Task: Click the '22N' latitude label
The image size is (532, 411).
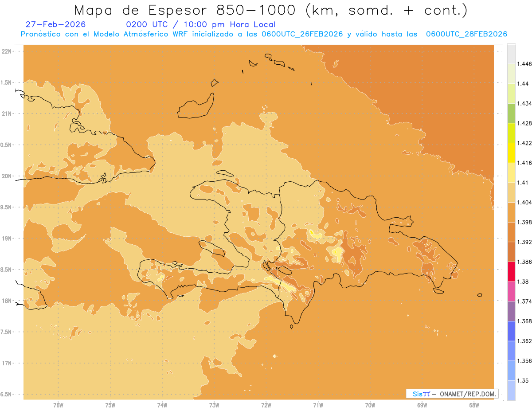Action: pyautogui.click(x=7, y=51)
